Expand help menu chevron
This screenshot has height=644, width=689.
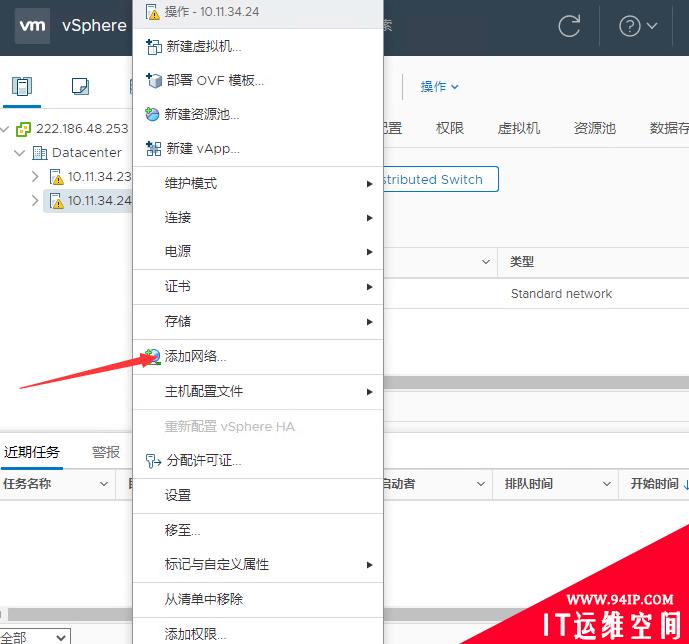tap(652, 26)
